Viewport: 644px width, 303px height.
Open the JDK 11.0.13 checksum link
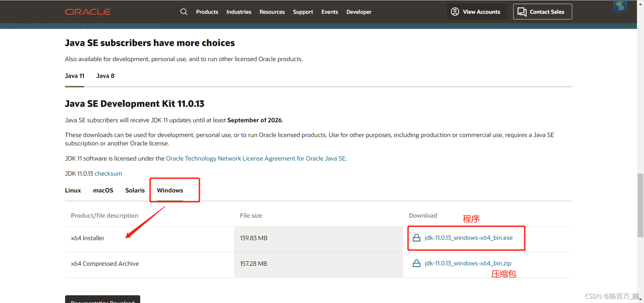pyautogui.click(x=108, y=174)
